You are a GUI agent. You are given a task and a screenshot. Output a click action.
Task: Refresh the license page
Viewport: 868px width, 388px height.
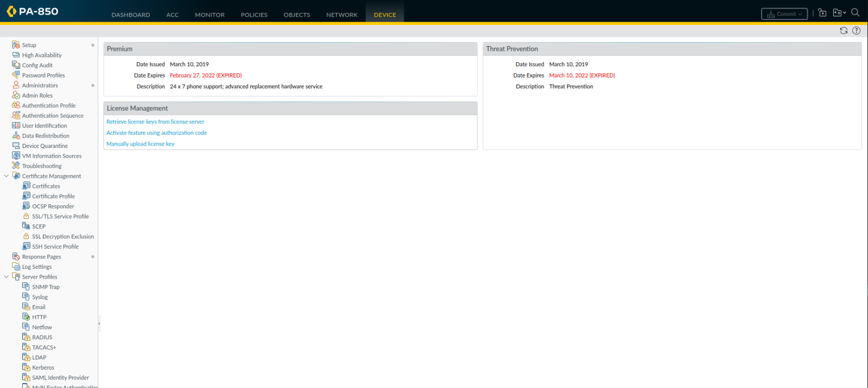point(844,31)
